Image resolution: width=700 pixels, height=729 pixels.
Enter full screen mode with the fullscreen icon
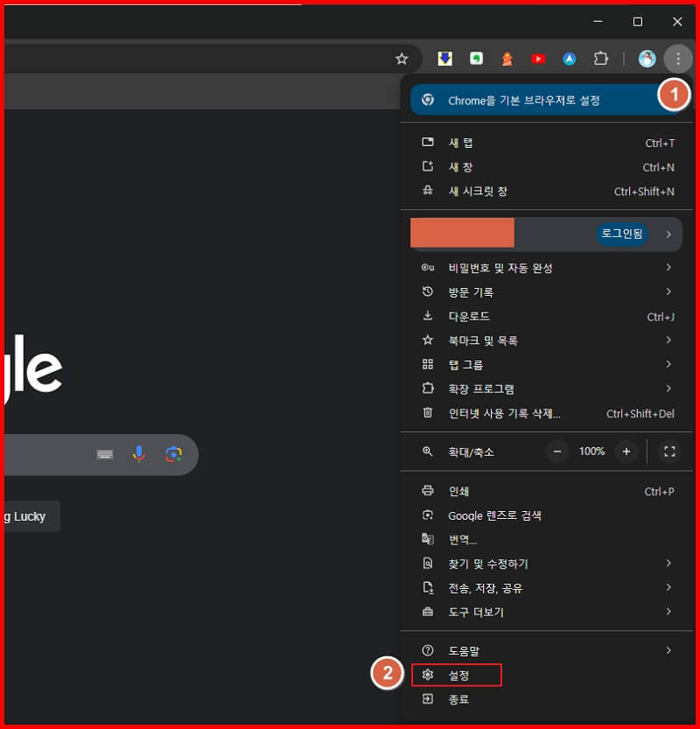669,452
